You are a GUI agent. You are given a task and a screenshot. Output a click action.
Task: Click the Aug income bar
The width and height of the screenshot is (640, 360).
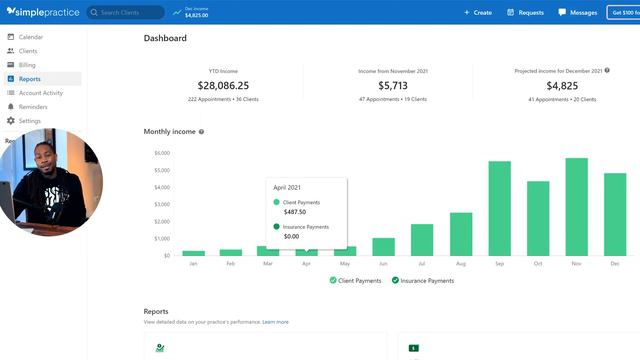[461, 234]
